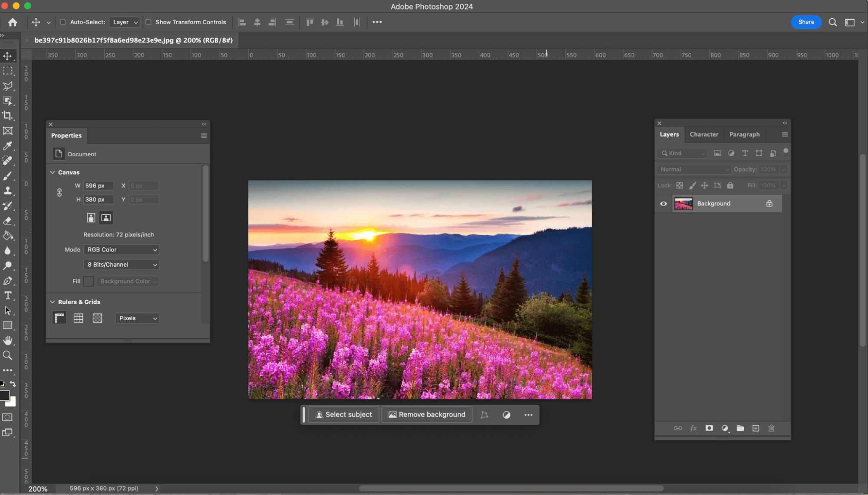Add a layer style fx
Image resolution: width=868 pixels, height=495 pixels.
click(x=693, y=428)
